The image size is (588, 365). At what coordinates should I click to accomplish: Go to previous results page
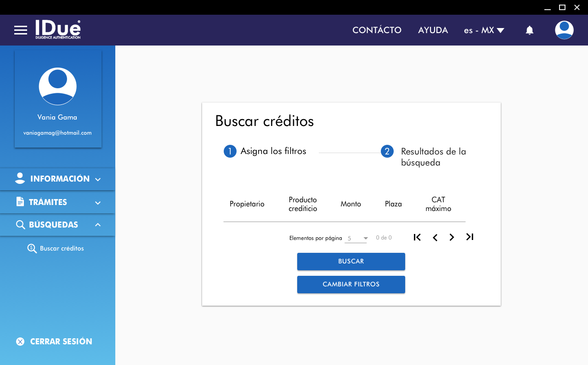(435, 237)
